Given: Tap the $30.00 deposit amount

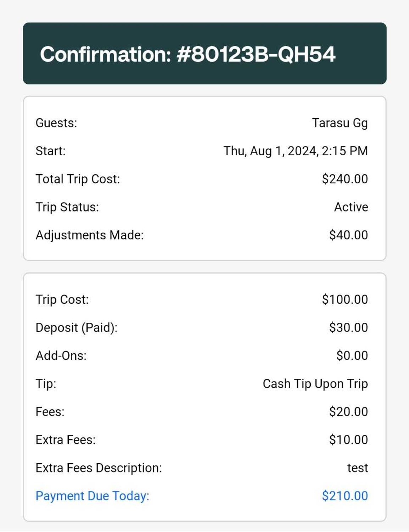Looking at the screenshot, I should [348, 328].
